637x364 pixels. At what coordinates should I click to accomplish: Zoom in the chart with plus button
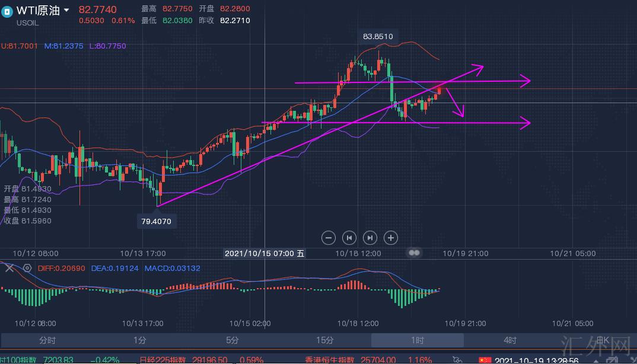[x=391, y=238]
